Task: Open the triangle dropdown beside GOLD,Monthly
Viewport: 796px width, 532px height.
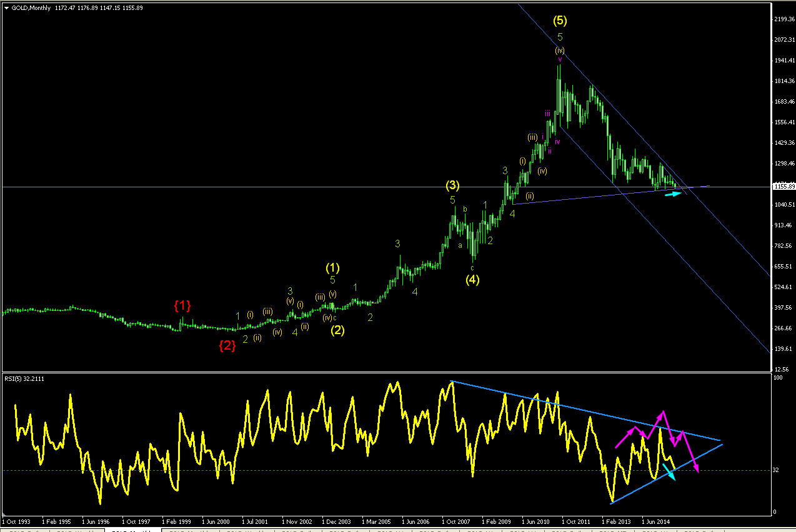Action: (x=6, y=7)
